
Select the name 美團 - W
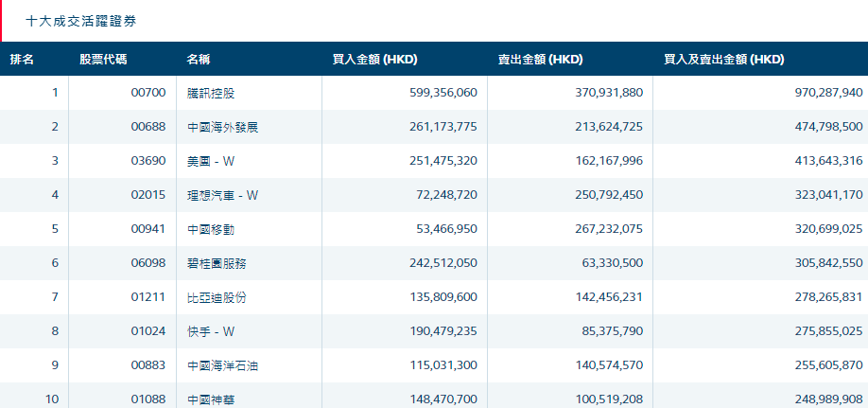211,161
